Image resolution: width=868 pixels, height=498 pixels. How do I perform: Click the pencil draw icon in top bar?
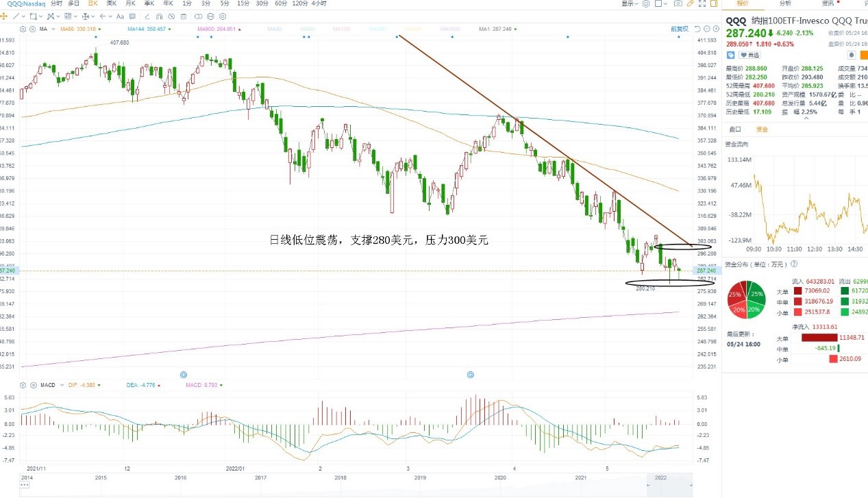click(691, 3)
